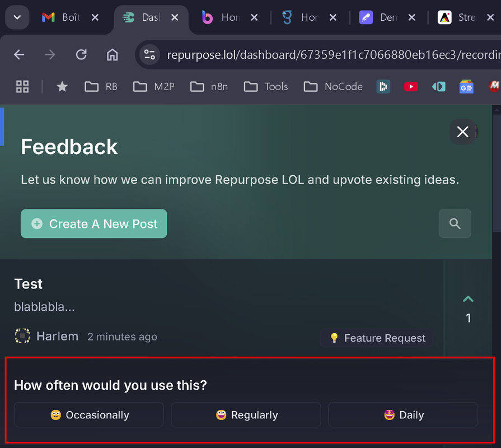Viewport: 501px width, 448px height.
Task: View site information icon in address bar
Action: (x=149, y=55)
